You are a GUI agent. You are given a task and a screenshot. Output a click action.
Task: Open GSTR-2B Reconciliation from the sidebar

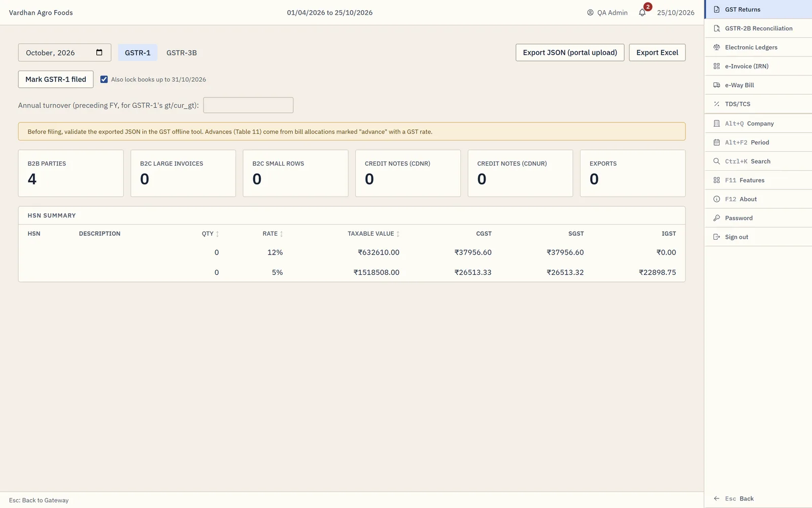coord(758,28)
